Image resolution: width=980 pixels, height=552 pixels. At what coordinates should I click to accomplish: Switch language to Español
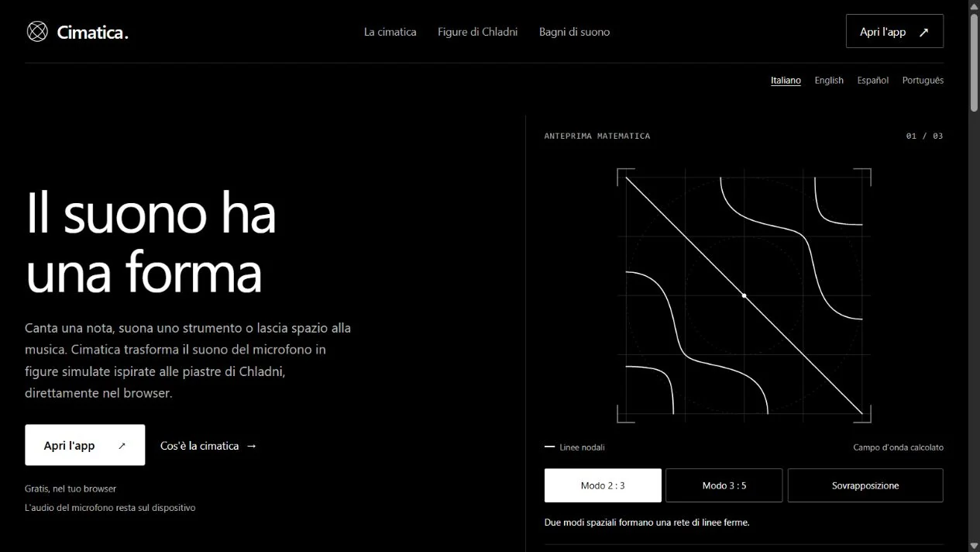pyautogui.click(x=872, y=80)
